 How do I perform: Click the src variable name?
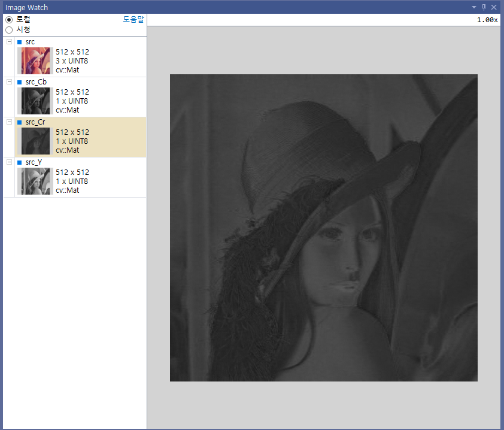tap(30, 42)
